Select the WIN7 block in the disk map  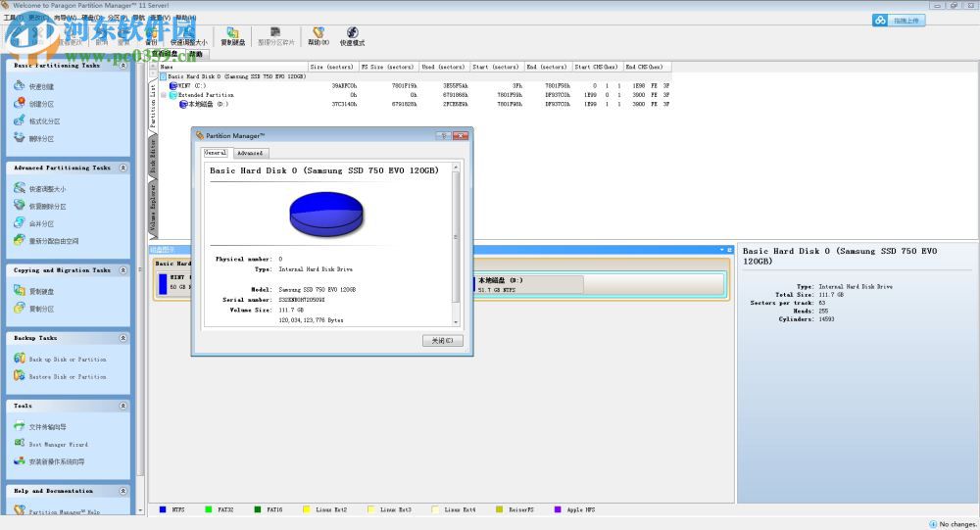[x=174, y=282]
